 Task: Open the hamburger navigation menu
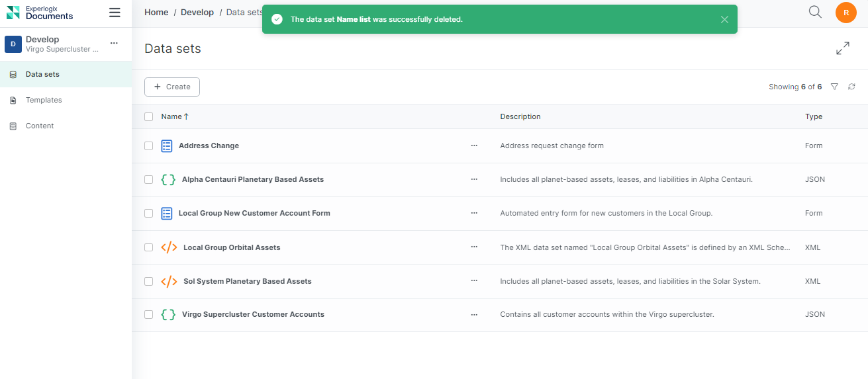115,13
